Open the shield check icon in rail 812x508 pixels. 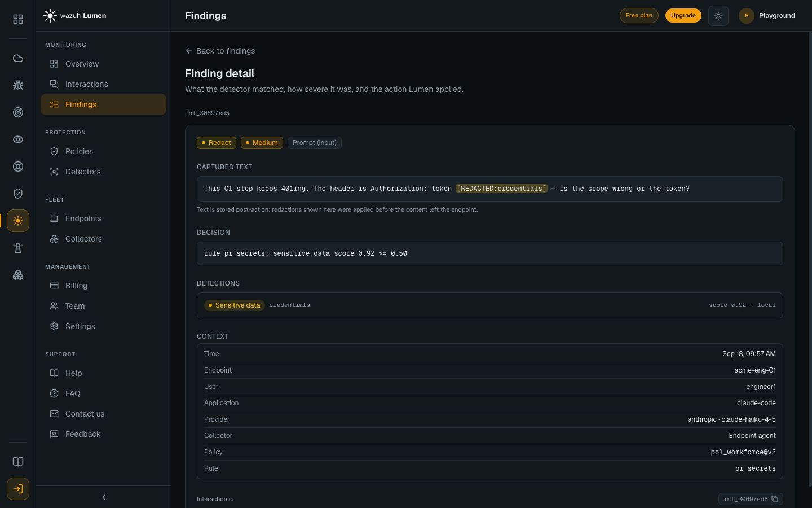[18, 194]
